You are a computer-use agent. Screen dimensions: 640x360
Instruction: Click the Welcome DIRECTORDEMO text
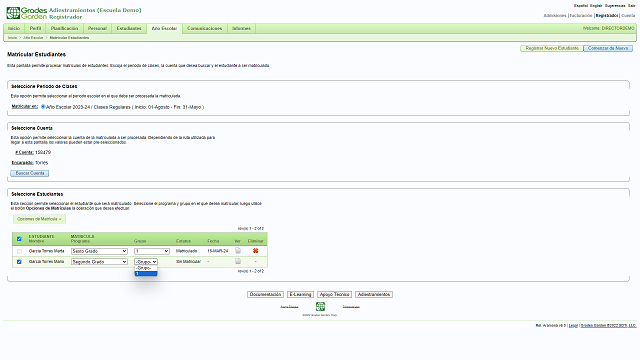pos(609,28)
